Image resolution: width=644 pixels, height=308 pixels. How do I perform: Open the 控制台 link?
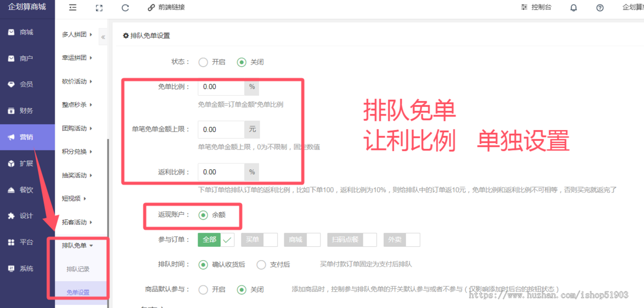pyautogui.click(x=541, y=8)
